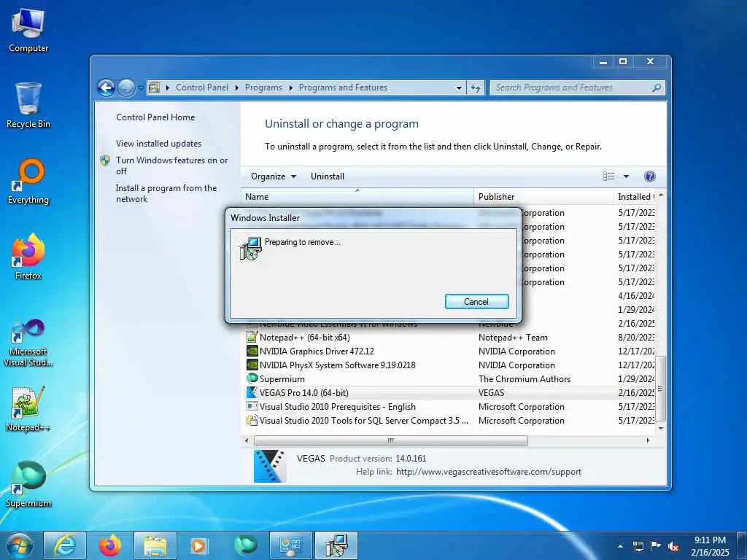Viewport: 747px width, 560px height.
Task: Click the horizontal scrollbar thumb
Action: click(x=391, y=440)
